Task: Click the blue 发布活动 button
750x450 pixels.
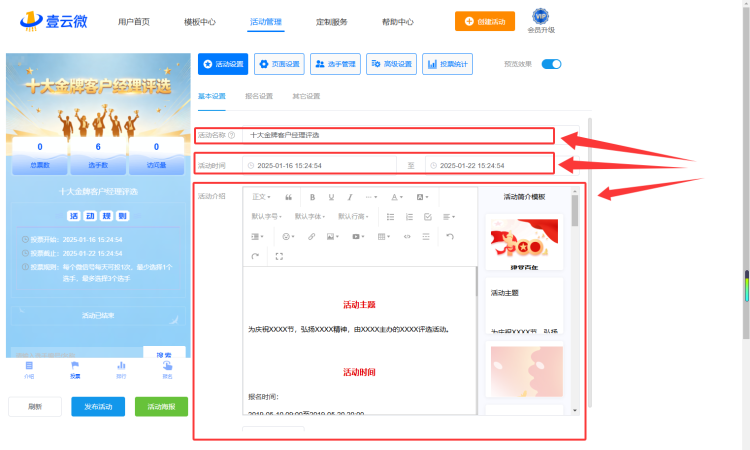Action: [x=98, y=406]
